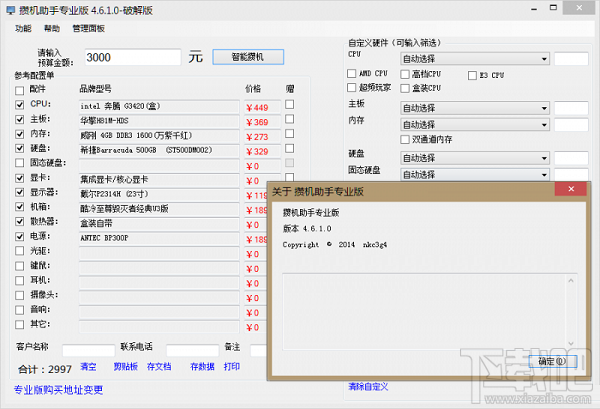
Task: Enable the 双通道内存 checkbox
Action: pyautogui.click(x=405, y=140)
